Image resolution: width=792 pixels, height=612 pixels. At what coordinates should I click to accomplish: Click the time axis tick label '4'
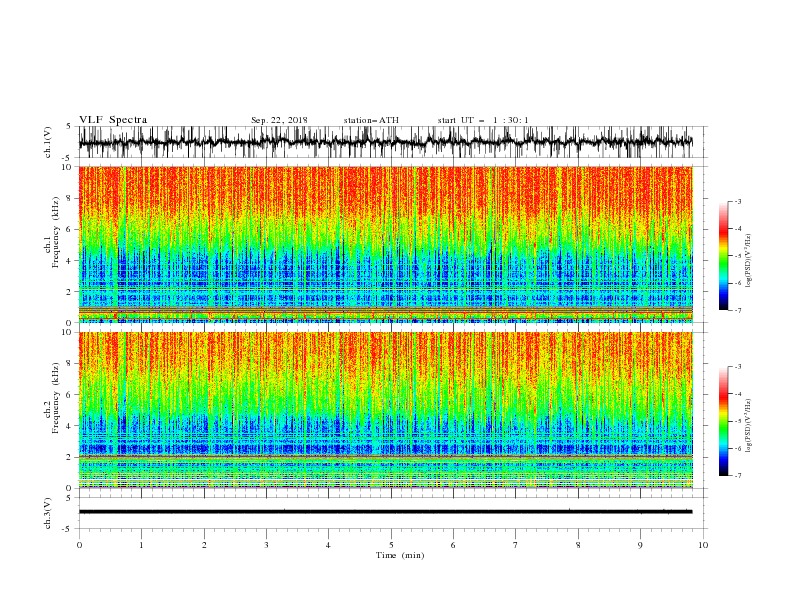coord(328,545)
